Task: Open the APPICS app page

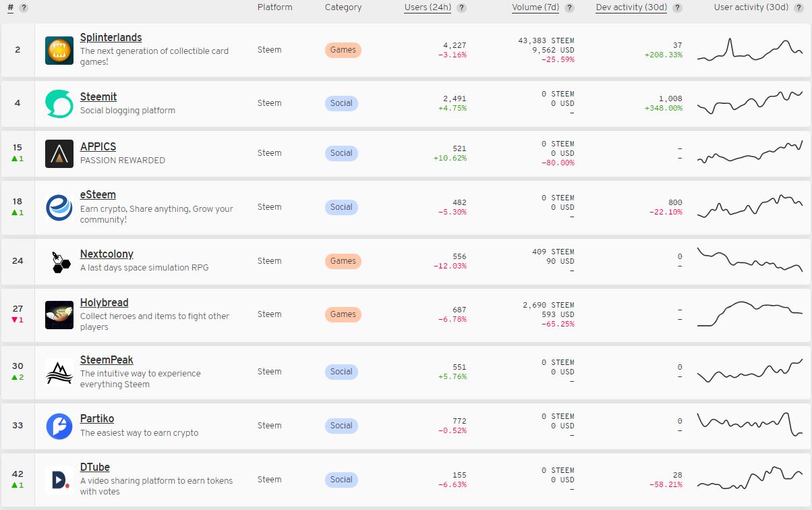Action: tap(98, 147)
